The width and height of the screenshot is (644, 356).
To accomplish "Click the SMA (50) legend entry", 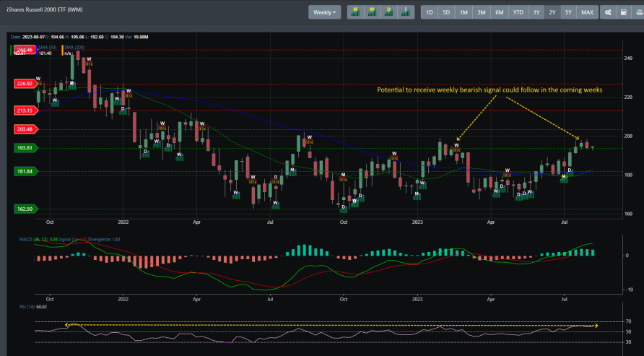I will click(x=47, y=48).
